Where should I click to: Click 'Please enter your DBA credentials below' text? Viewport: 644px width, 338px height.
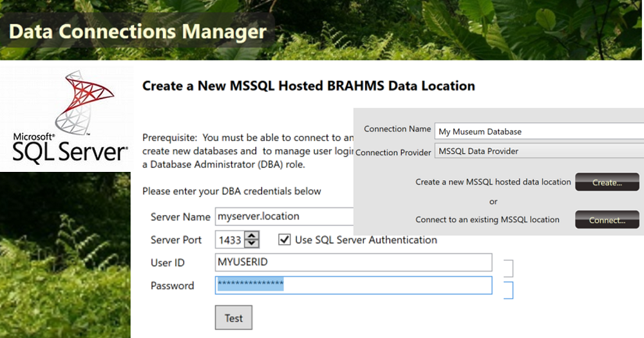tap(232, 191)
